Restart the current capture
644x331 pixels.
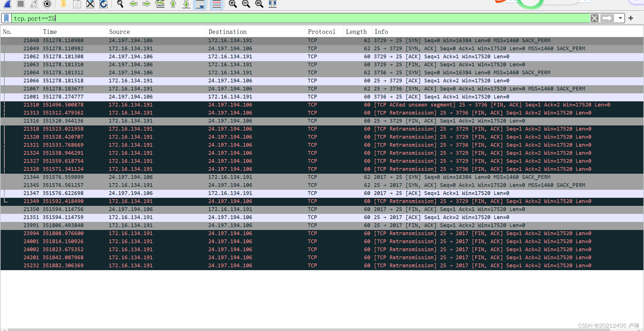[x=34, y=4]
